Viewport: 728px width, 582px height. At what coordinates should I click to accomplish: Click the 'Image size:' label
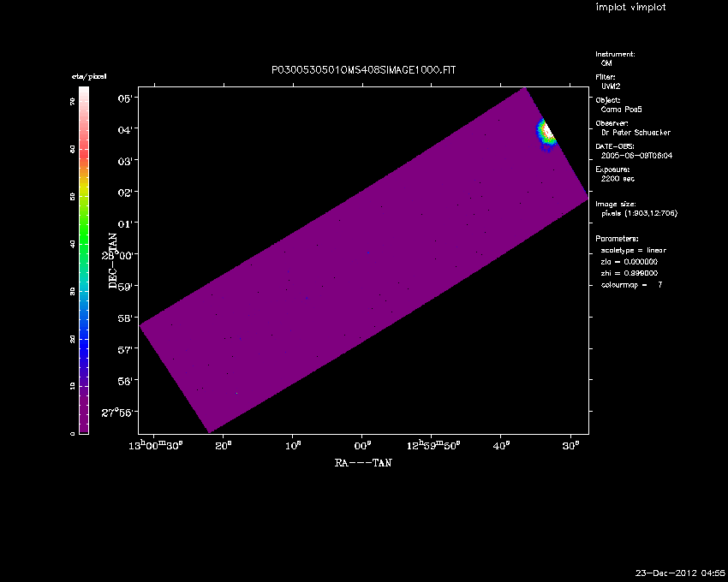(616, 205)
